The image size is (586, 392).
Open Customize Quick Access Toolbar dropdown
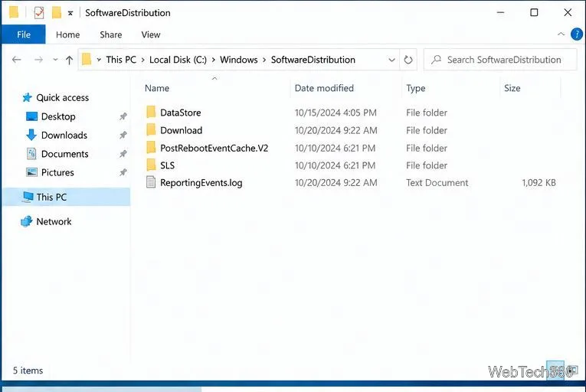point(70,13)
